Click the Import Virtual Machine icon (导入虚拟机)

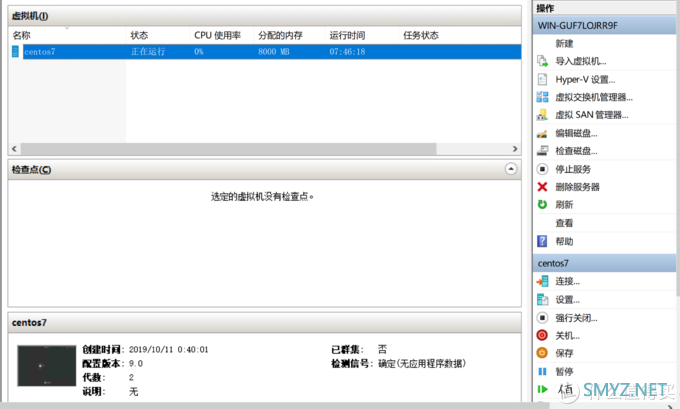pos(542,61)
